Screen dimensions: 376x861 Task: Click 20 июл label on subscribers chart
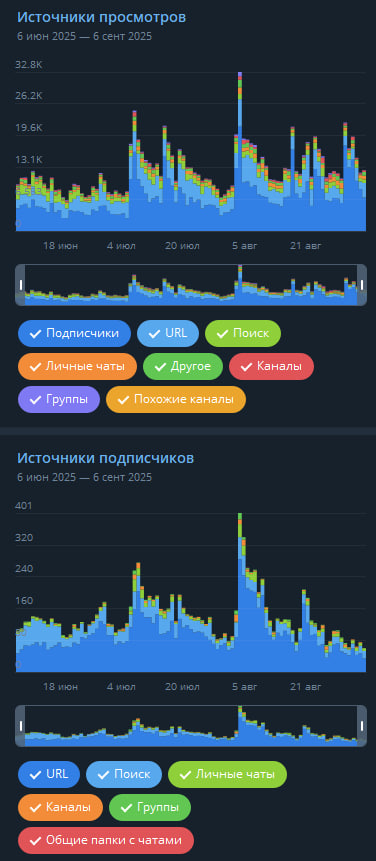click(183, 686)
